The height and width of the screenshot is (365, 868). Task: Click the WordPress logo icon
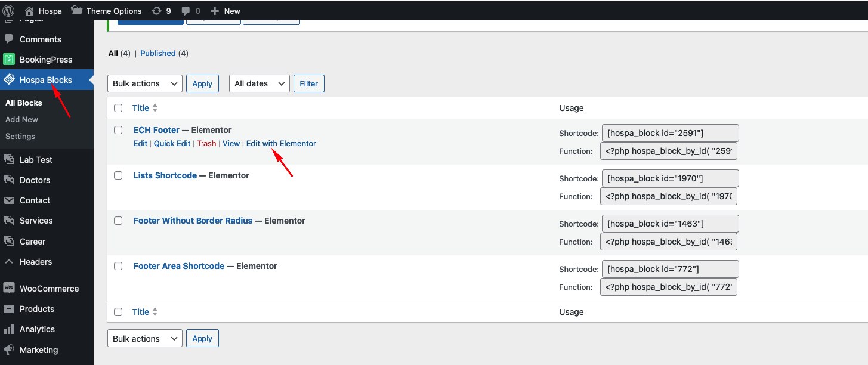(x=8, y=11)
